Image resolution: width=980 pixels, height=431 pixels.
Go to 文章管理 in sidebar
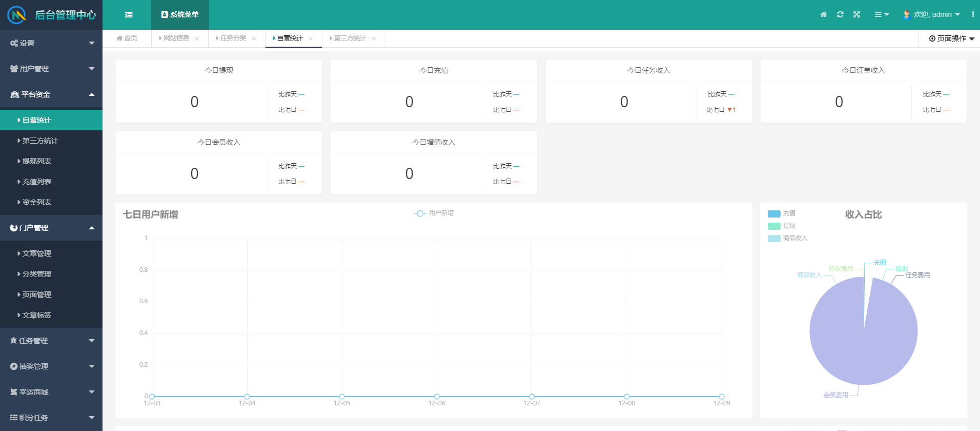coord(37,253)
